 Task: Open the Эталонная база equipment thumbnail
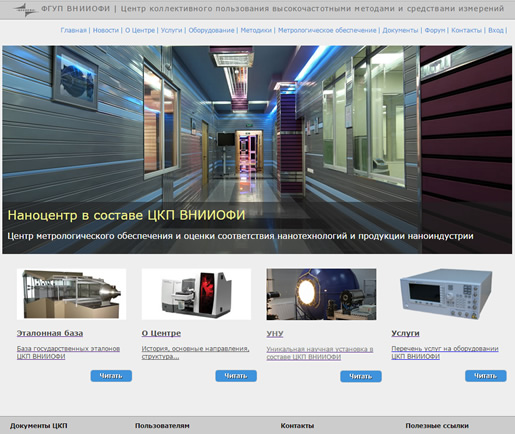pos(71,294)
